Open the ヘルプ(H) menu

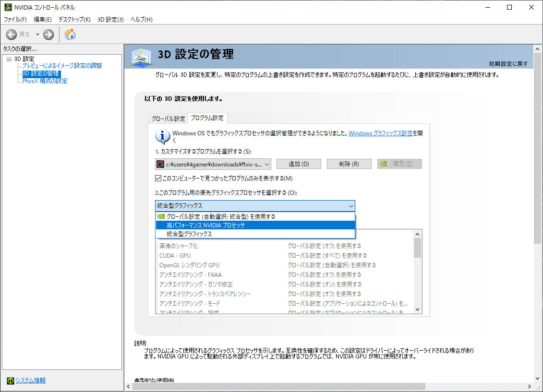[141, 19]
